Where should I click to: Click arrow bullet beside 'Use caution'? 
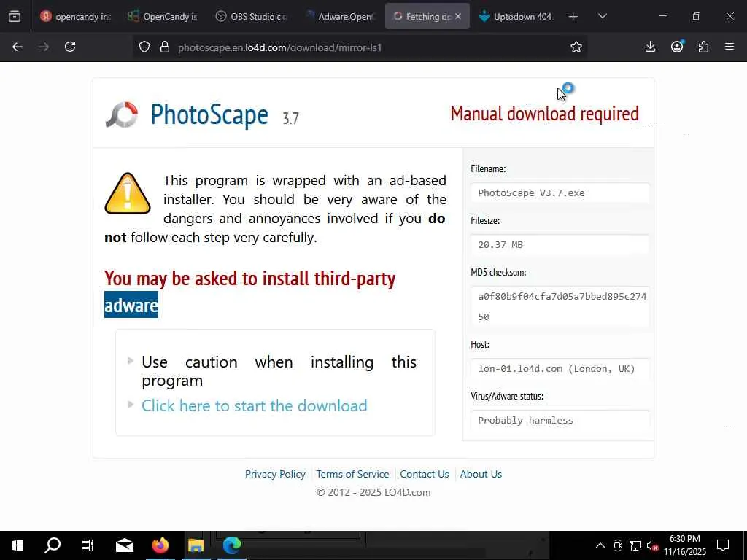[x=131, y=361]
